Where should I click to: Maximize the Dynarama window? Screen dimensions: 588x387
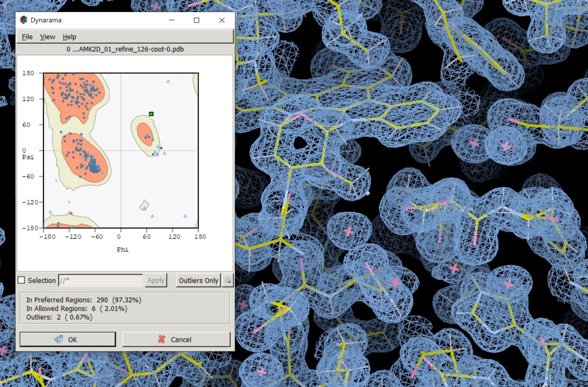[x=197, y=20]
